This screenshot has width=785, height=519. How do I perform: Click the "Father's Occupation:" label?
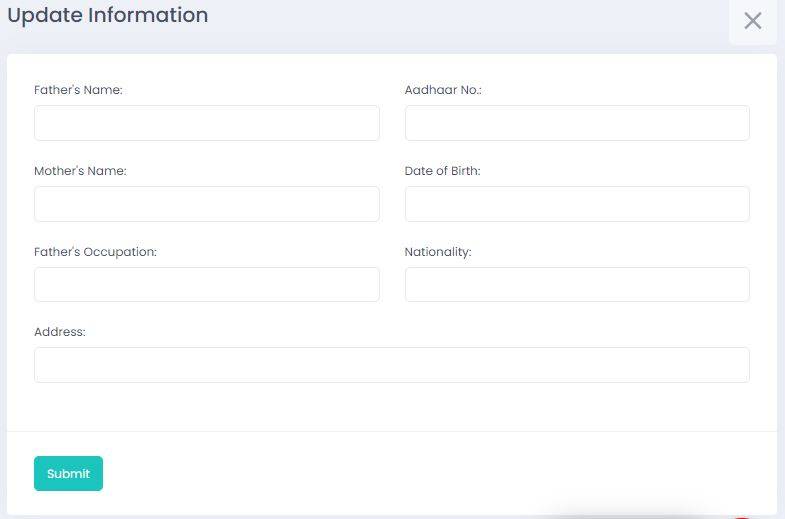pos(95,252)
